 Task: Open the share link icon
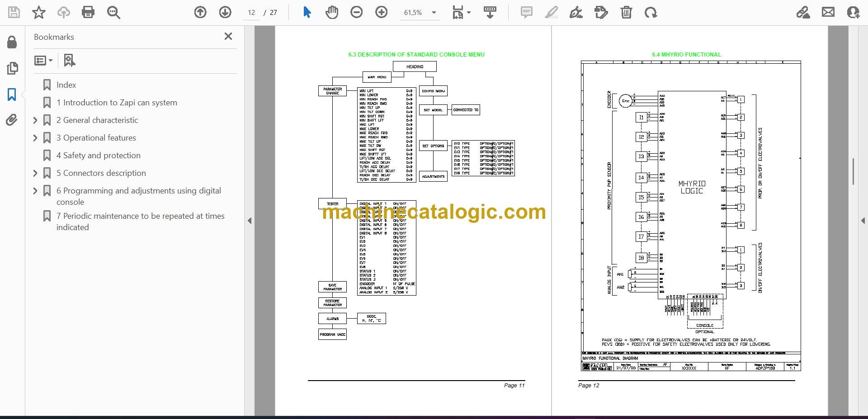803,12
